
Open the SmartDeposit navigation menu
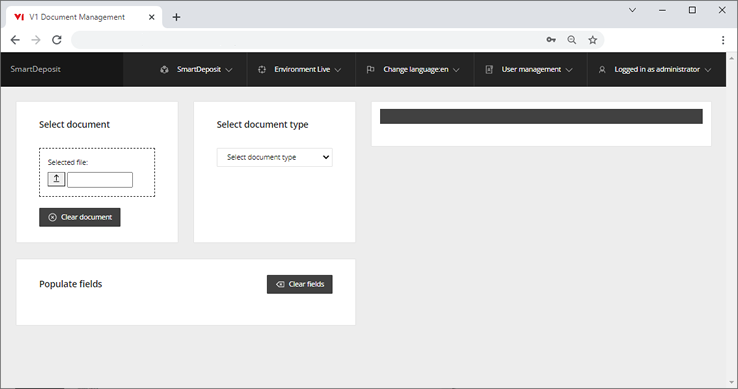pyautogui.click(x=196, y=69)
